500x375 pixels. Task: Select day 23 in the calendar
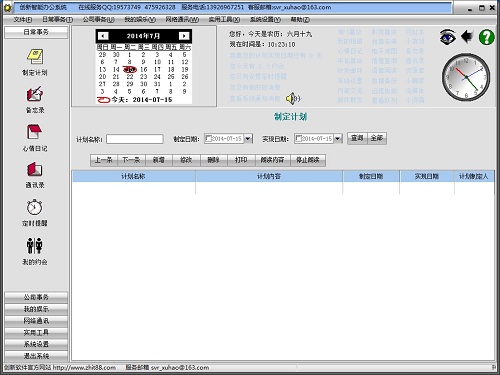pyautogui.click(x=144, y=77)
